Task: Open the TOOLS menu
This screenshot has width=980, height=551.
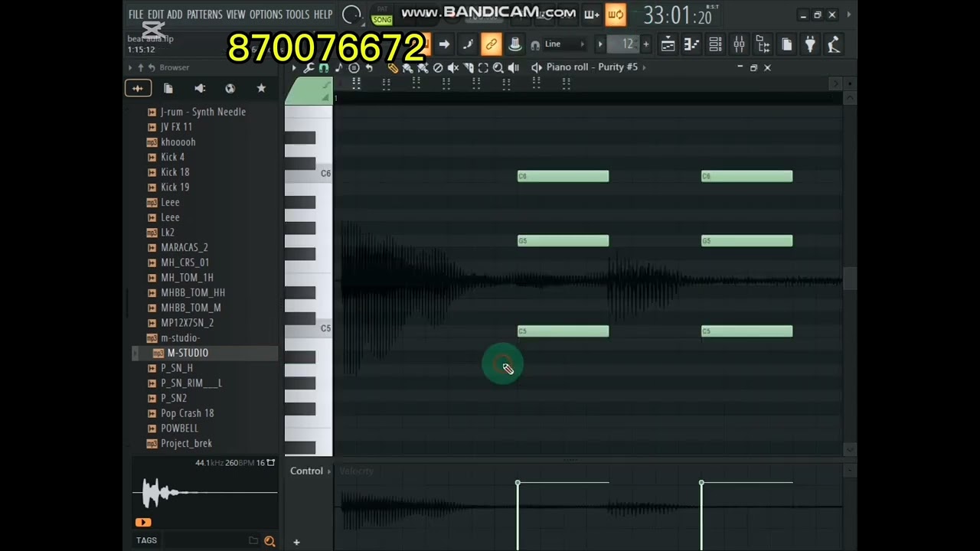Action: (298, 15)
